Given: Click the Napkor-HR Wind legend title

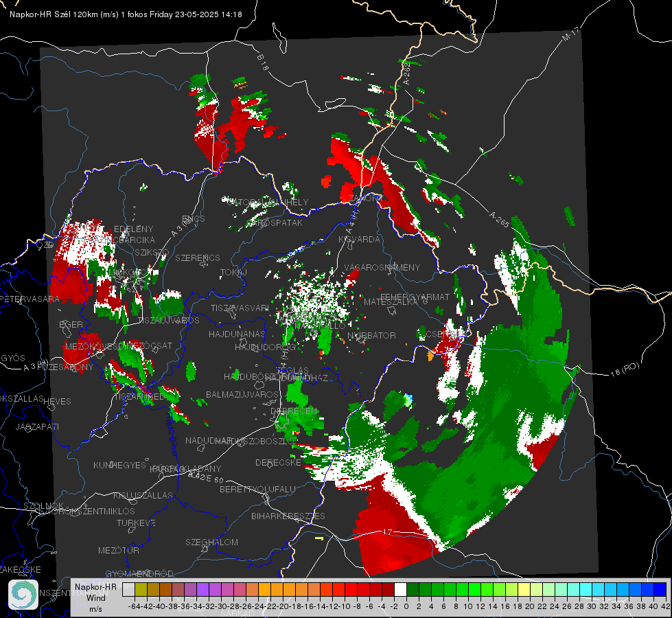Looking at the screenshot, I should (95, 592).
